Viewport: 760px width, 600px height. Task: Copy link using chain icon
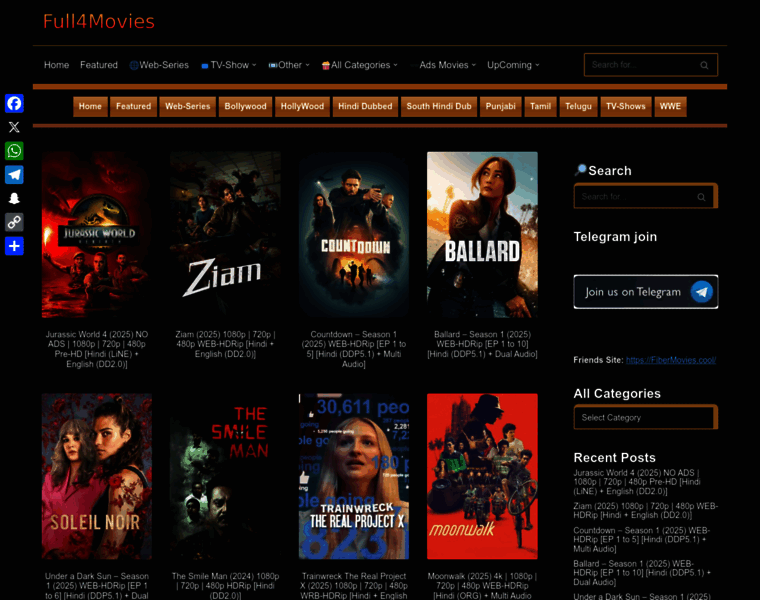[x=14, y=222]
